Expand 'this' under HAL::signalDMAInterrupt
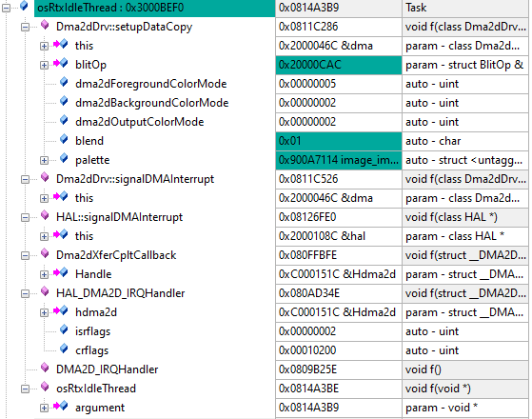Screen dimensions: 532x419 (44, 236)
